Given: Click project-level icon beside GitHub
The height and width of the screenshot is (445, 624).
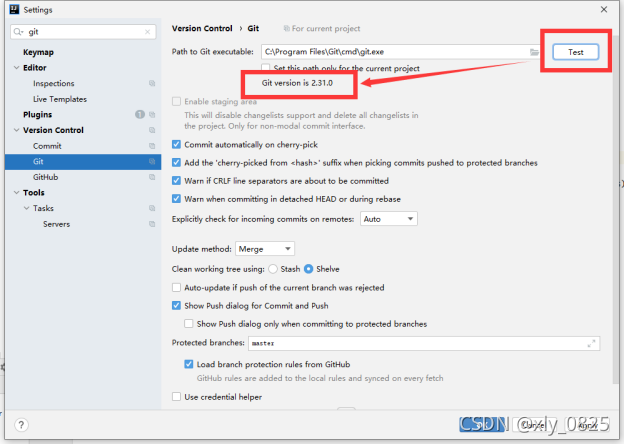Looking at the screenshot, I should tap(152, 177).
